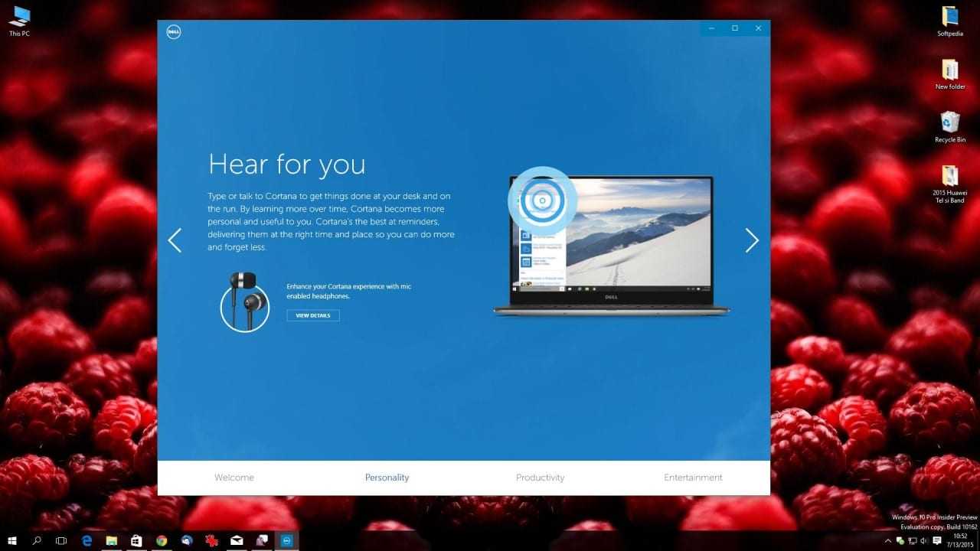Open the Windows Store taskbar icon
Screen dimensions: 980x551
pos(136,541)
